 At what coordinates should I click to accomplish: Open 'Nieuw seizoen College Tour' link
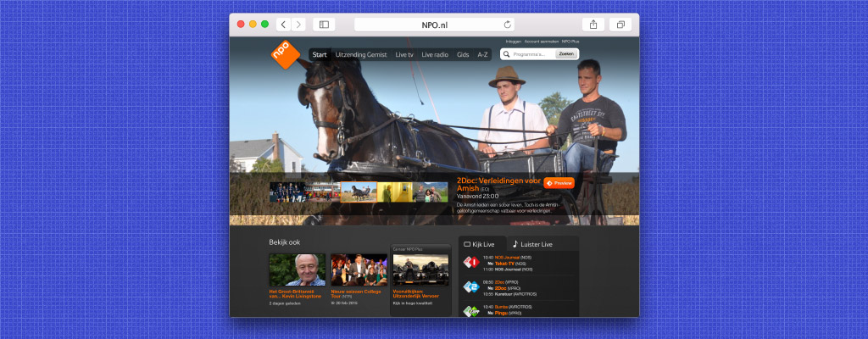tap(356, 292)
